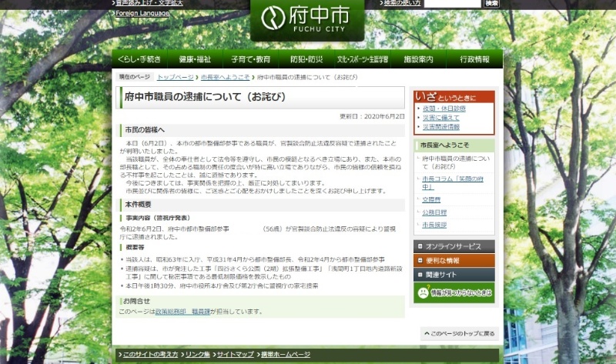This screenshot has height=364, width=616.
Task: Open 災害関連情報 link
Action: point(440,127)
